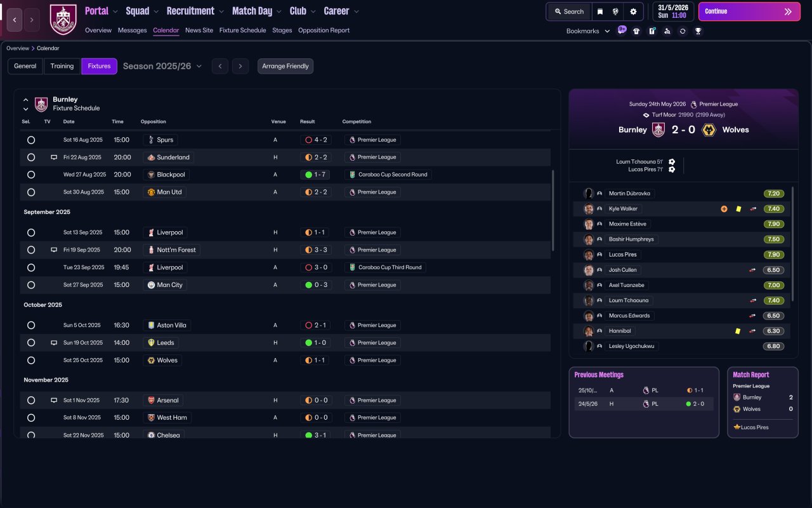The width and height of the screenshot is (812, 508).
Task: Open the Fixture Schedule sub-tab
Action: click(243, 30)
